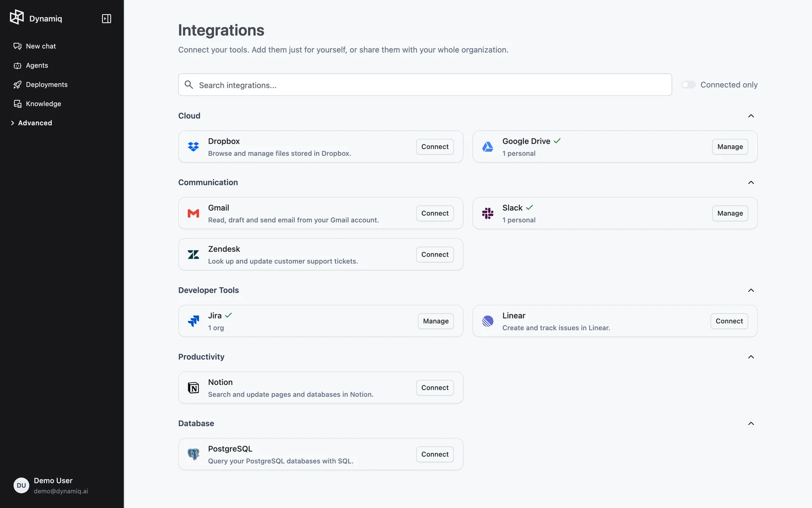Click the Cloud section heading
The height and width of the screenshot is (508, 812).
(x=189, y=116)
